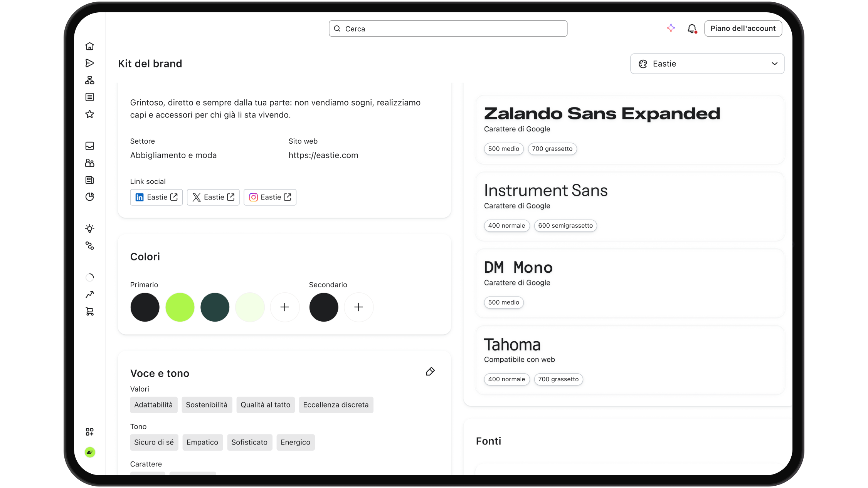Click the Instrument Sans font card

pos(630,206)
